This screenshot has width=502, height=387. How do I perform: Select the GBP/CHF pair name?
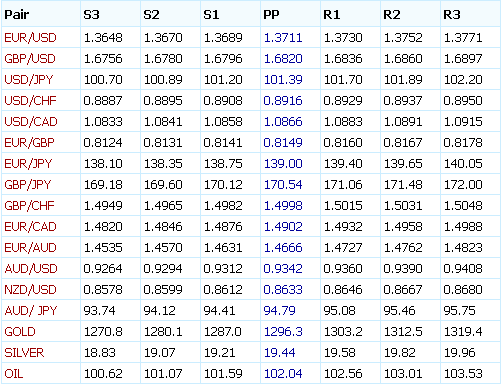[29, 206]
